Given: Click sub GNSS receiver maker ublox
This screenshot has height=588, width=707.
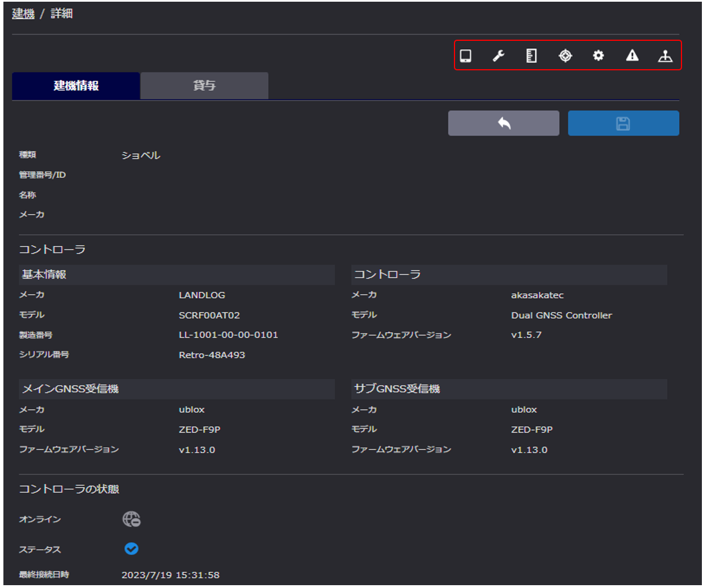Looking at the screenshot, I should click(524, 409).
